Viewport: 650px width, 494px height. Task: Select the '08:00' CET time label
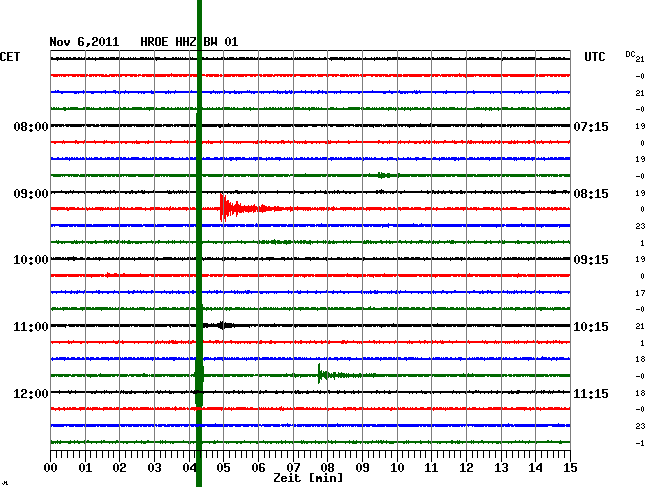click(x=31, y=126)
